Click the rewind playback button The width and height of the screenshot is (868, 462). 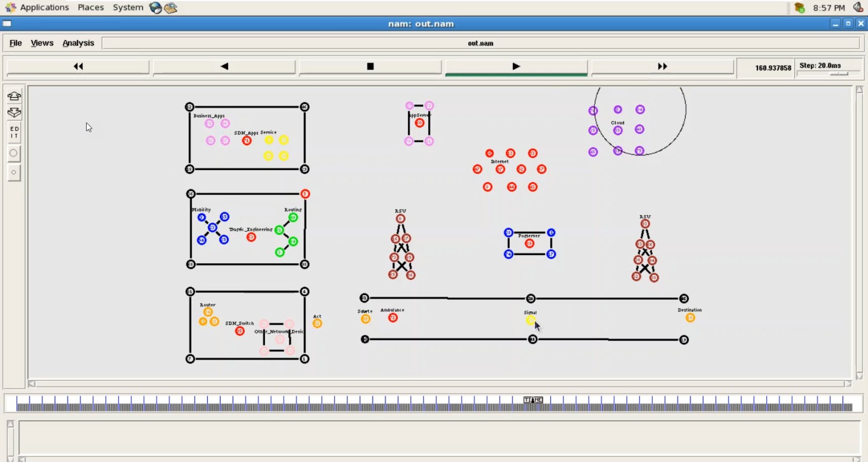78,66
